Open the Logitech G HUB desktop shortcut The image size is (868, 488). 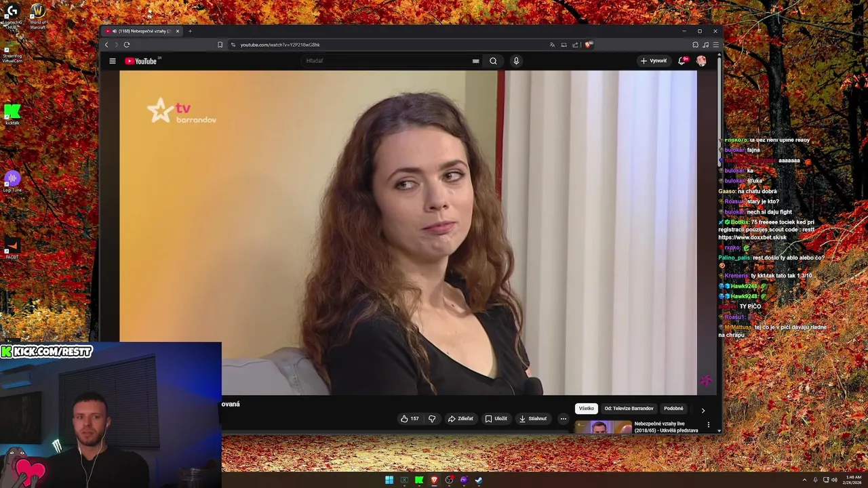(12, 16)
